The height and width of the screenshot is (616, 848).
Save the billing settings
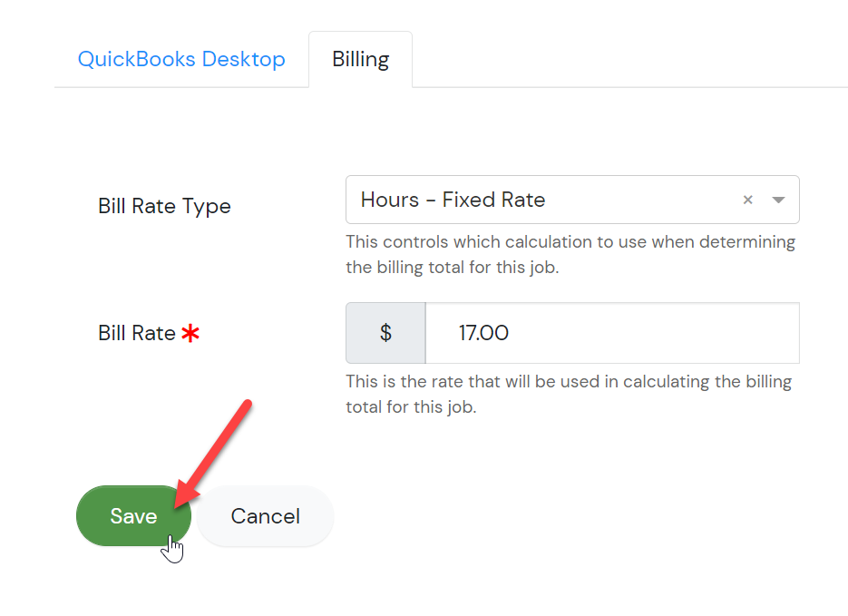tap(133, 516)
